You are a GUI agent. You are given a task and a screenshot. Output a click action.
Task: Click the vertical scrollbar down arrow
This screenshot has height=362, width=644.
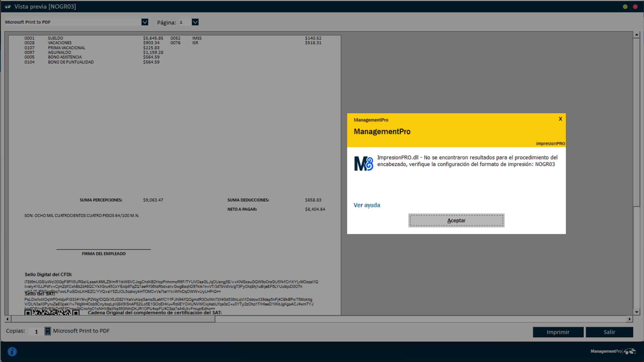pos(636,312)
